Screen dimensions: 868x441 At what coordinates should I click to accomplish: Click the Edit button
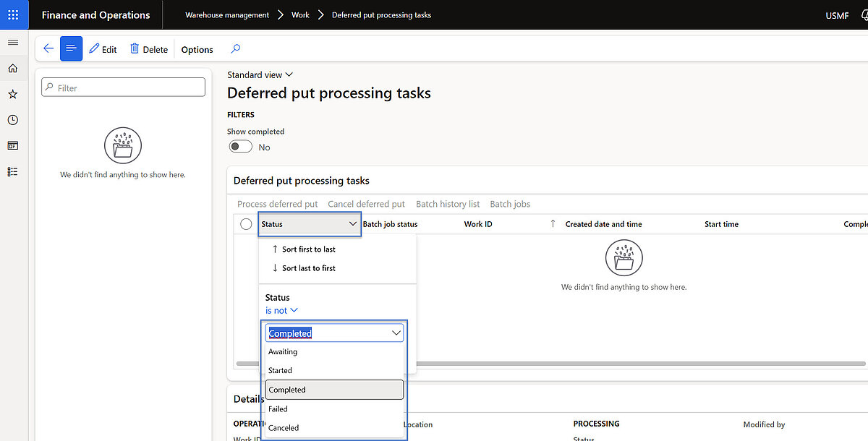(x=103, y=49)
